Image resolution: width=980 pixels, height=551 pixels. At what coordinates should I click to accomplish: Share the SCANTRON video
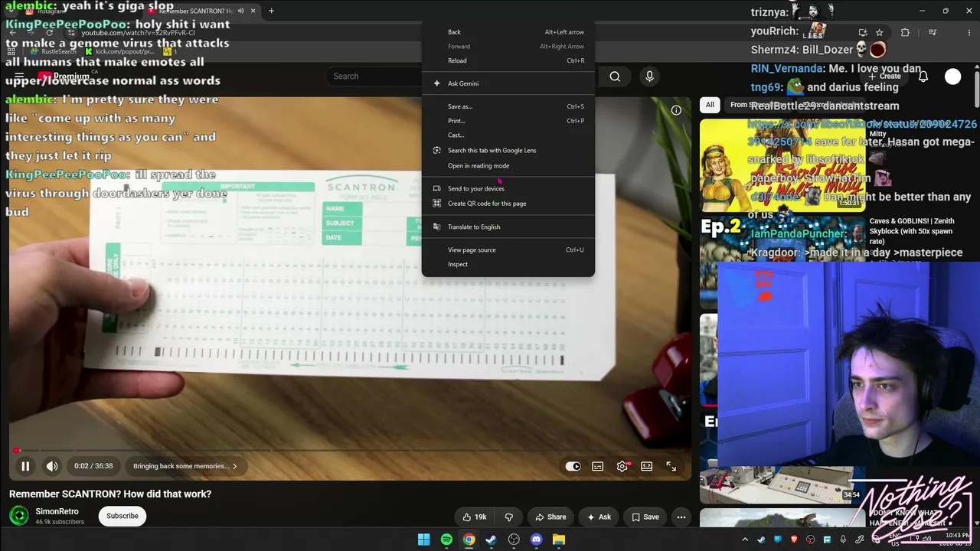point(550,517)
